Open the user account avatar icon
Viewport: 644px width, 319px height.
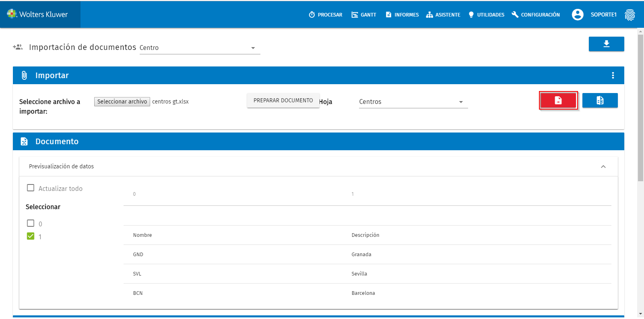[578, 14]
